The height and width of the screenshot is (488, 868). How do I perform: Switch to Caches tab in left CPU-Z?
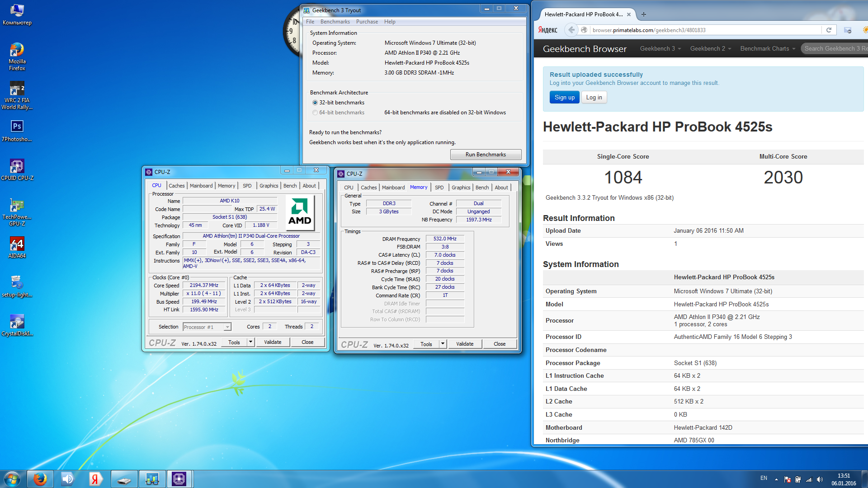click(177, 186)
